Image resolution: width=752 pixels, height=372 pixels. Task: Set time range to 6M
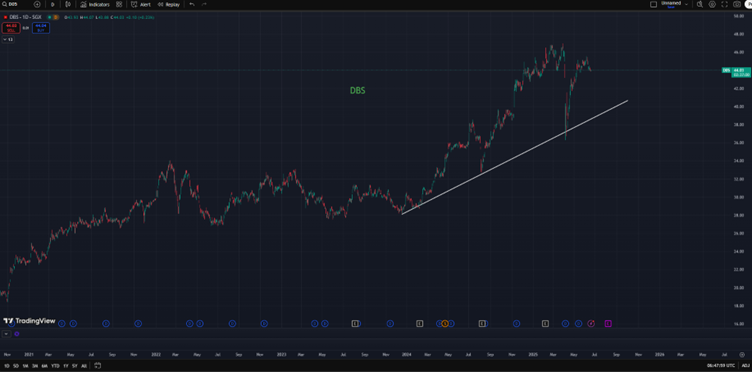click(45, 366)
